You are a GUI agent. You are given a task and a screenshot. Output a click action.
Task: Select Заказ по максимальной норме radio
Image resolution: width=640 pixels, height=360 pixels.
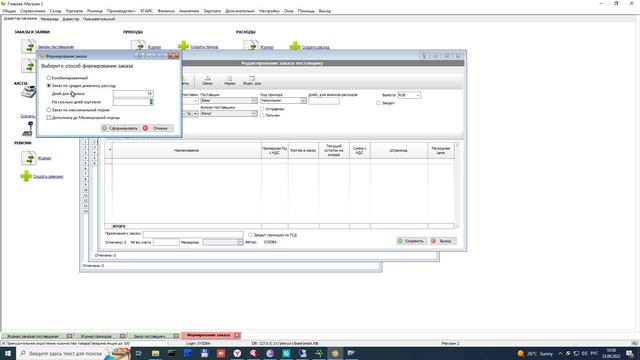coord(49,110)
